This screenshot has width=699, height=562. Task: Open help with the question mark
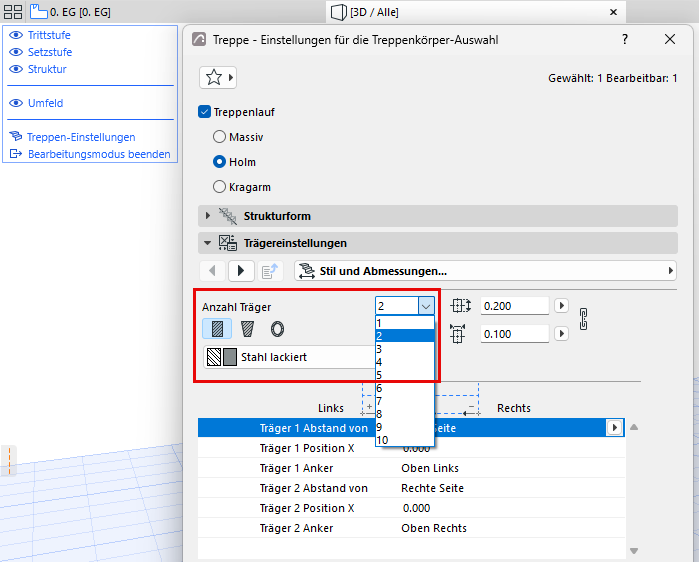click(625, 39)
